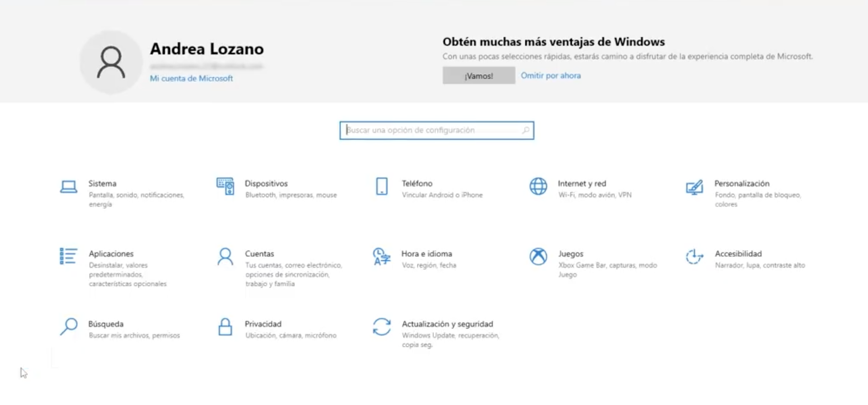Click the Andrea Lozano name heading
Image resolution: width=868 pixels, height=405 pixels.
click(207, 49)
